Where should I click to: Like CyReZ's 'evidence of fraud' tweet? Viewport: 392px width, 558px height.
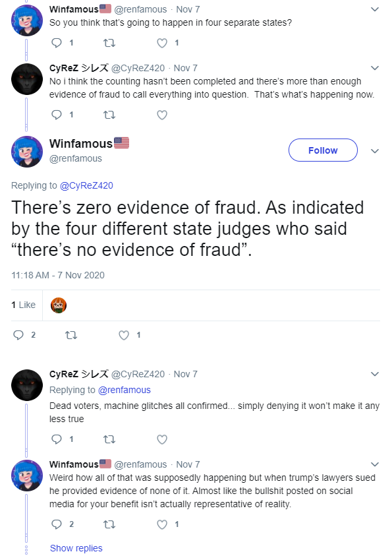[162, 115]
